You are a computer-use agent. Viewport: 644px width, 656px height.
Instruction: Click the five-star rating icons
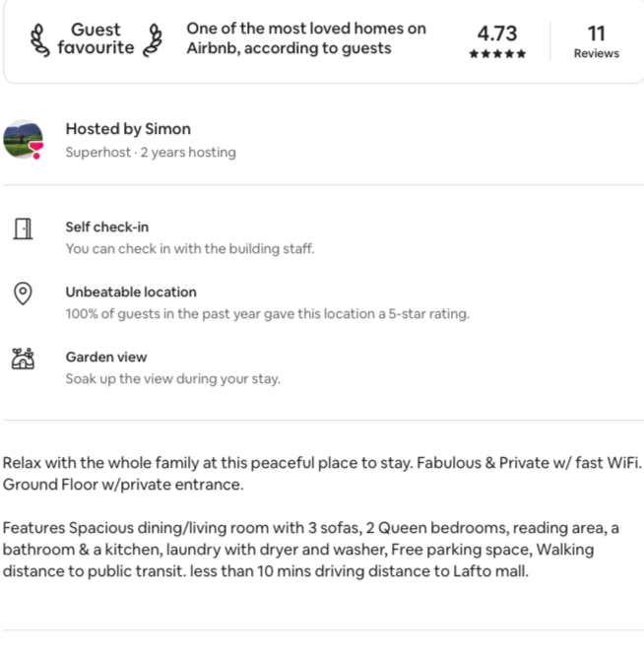(497, 54)
